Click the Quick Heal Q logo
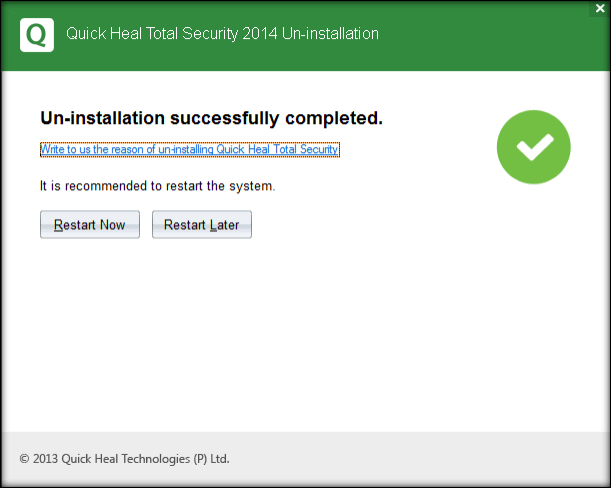Screen dimensions: 611x488 pos(37,35)
